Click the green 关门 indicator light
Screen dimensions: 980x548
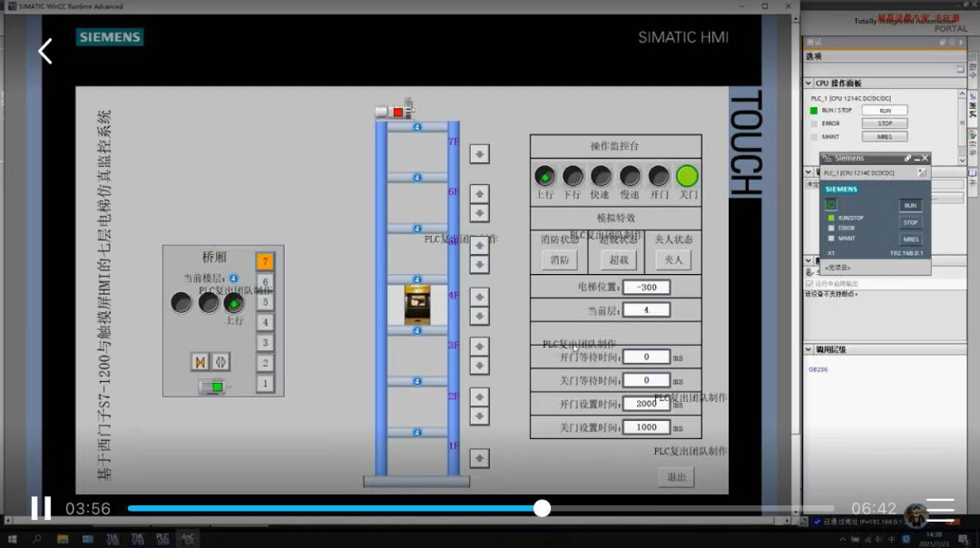point(687,176)
